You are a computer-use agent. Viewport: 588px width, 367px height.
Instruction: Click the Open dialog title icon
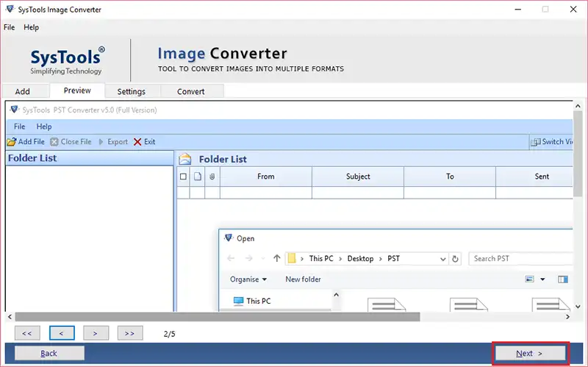(229, 238)
